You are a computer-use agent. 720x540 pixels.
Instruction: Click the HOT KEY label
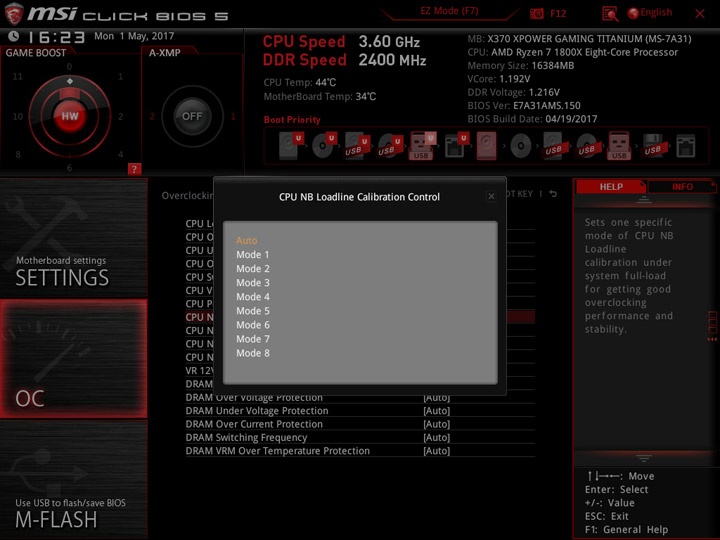tap(518, 194)
